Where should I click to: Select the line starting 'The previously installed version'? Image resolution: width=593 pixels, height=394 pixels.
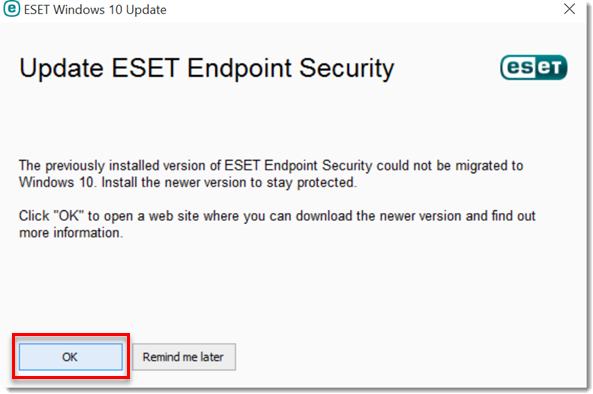(271, 166)
